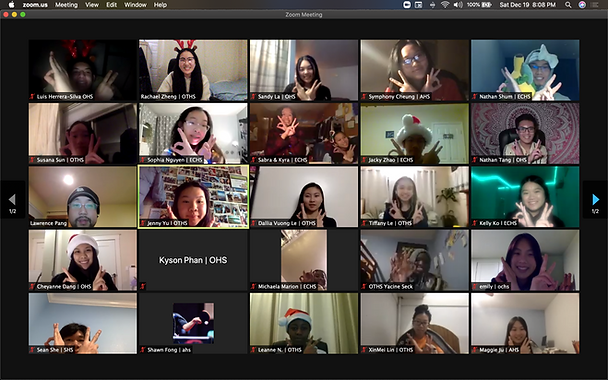This screenshot has height=380, width=608.
Task: Open Spotlight search magnifier icon
Action: (x=568, y=5)
